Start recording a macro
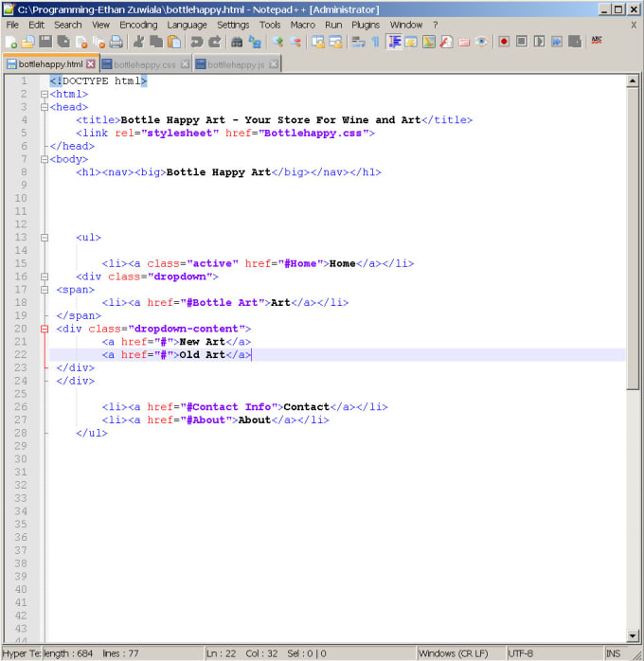 pos(504,42)
